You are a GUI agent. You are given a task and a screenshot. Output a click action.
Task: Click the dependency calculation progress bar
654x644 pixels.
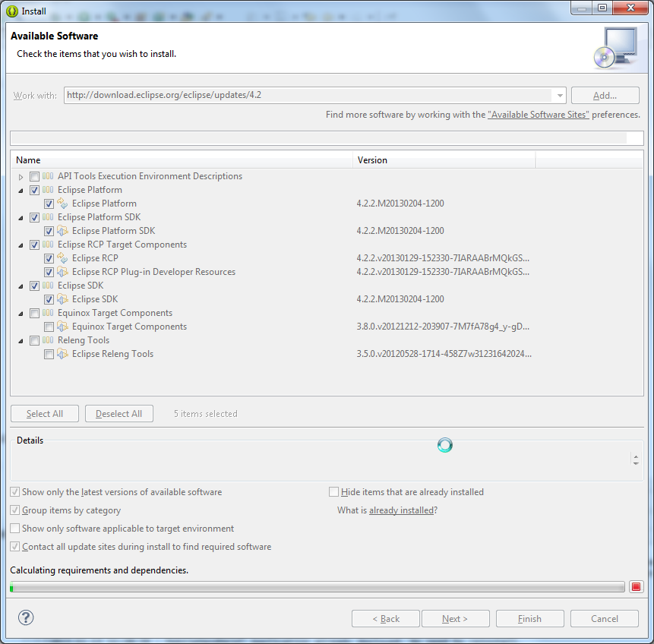coord(318,587)
